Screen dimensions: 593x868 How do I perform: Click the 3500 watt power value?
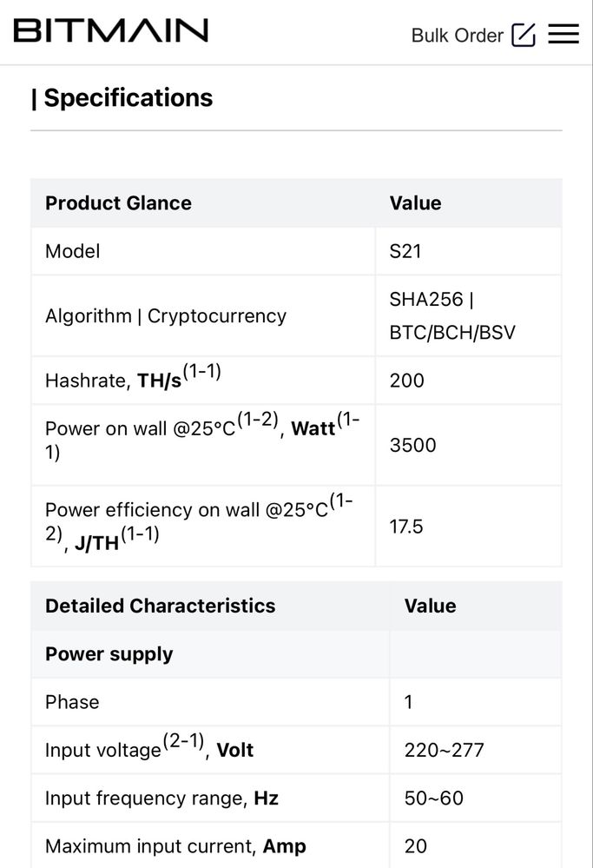click(413, 445)
